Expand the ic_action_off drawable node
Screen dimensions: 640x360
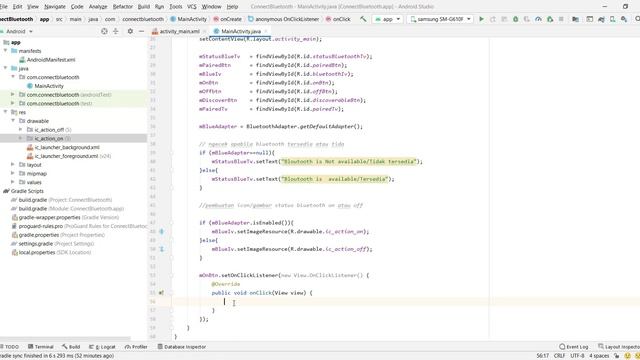20,129
